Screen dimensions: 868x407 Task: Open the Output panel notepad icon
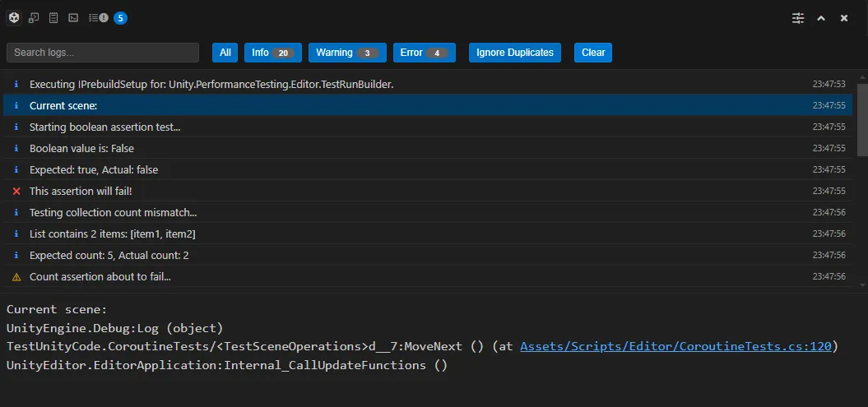[x=53, y=18]
